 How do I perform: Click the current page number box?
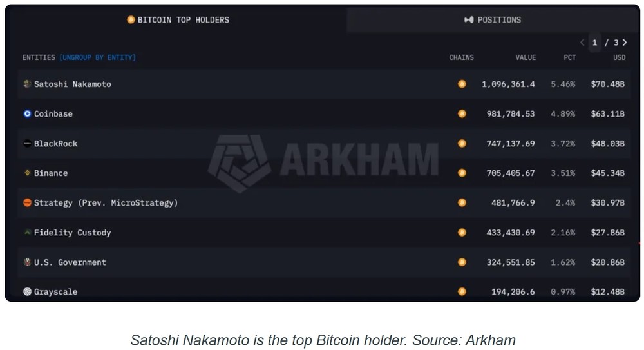pyautogui.click(x=594, y=43)
